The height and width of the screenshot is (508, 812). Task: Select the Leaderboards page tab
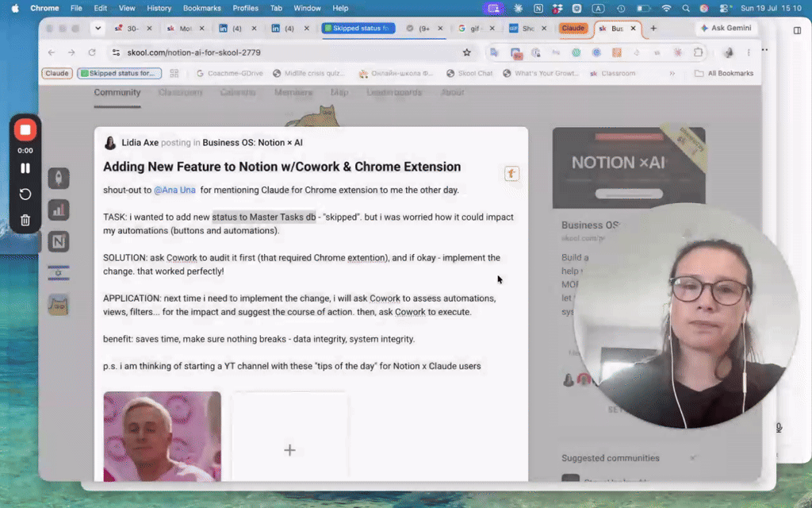pyautogui.click(x=394, y=92)
